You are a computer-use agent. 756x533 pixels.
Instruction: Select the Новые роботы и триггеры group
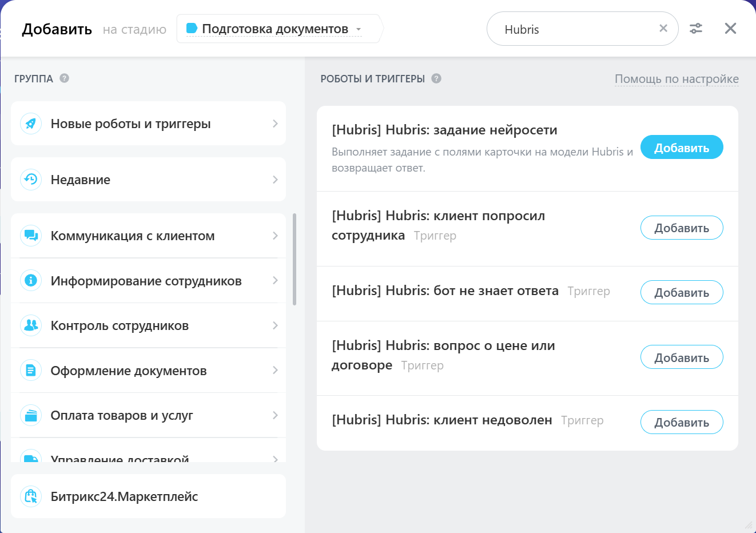point(148,124)
